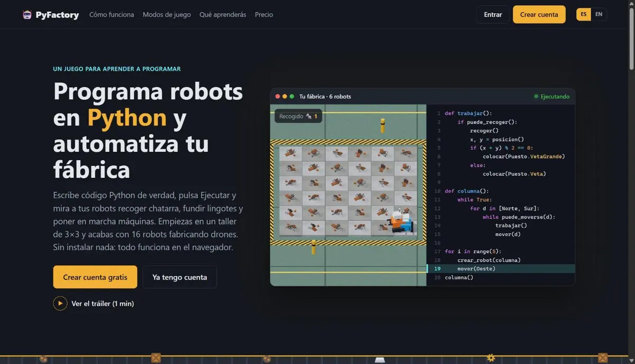Click the yellow dot in the Tu fábrica window
The width and height of the screenshot is (635, 364).
pos(285,96)
